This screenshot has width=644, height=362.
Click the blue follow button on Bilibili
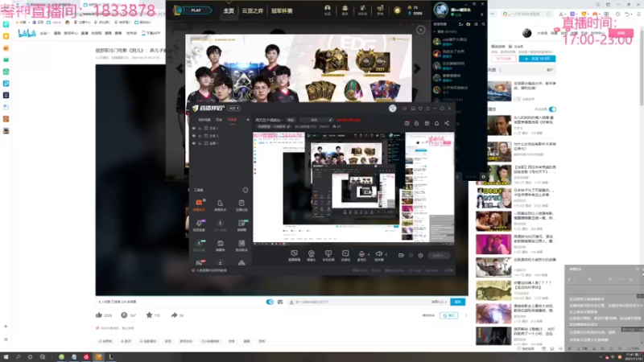click(537, 59)
